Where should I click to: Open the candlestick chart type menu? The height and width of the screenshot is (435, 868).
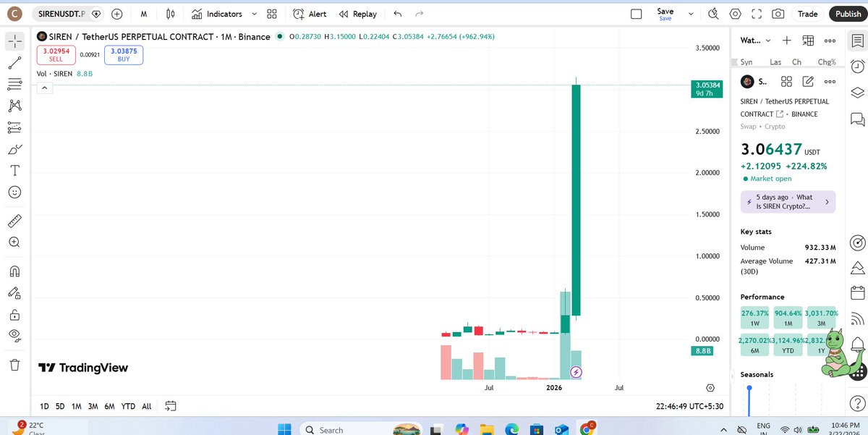(x=171, y=14)
